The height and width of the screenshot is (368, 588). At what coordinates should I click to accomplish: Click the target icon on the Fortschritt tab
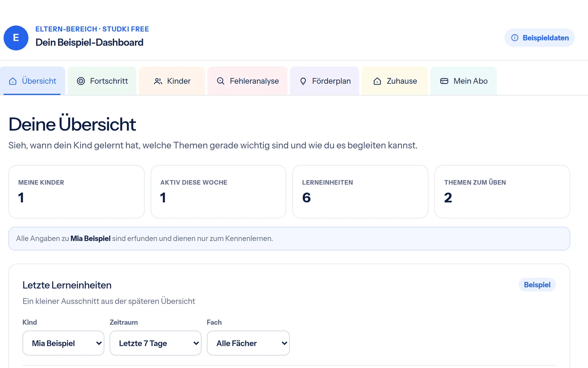coord(81,81)
